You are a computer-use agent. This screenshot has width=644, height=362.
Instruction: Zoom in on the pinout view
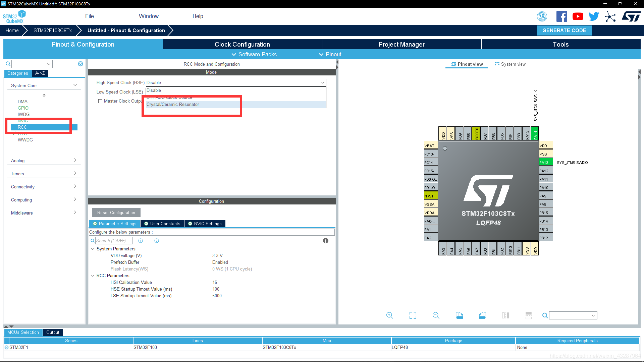[x=389, y=315]
